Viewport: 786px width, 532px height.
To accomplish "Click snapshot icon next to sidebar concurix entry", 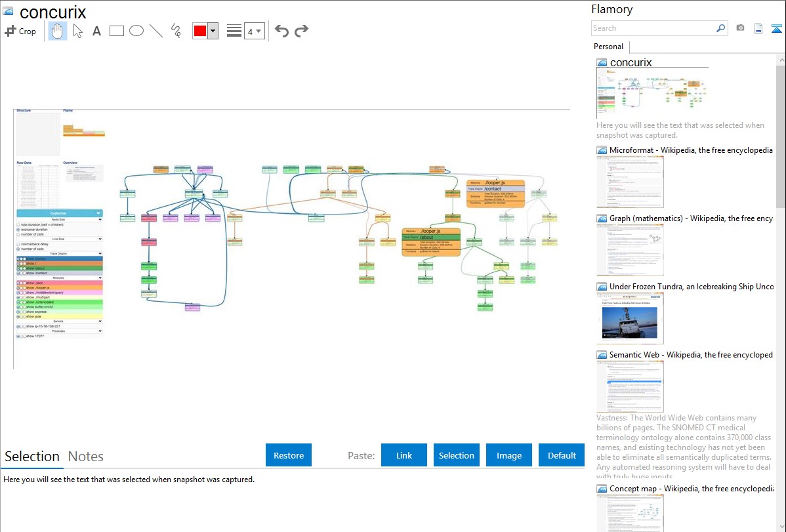I will point(602,63).
